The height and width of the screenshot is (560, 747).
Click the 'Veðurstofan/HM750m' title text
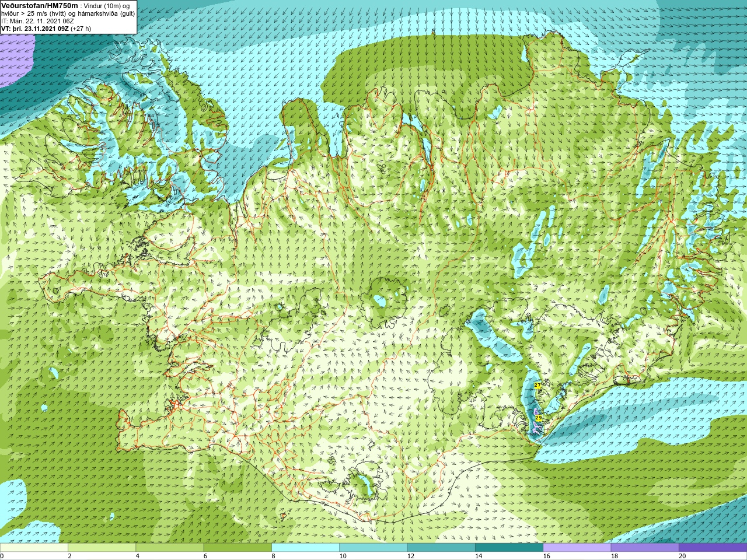coord(39,5)
